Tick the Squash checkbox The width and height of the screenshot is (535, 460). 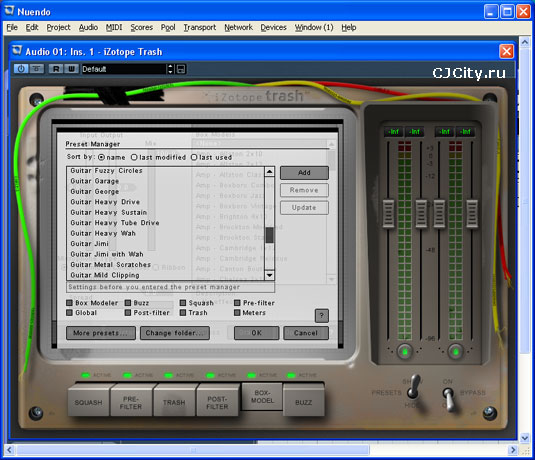coord(183,303)
